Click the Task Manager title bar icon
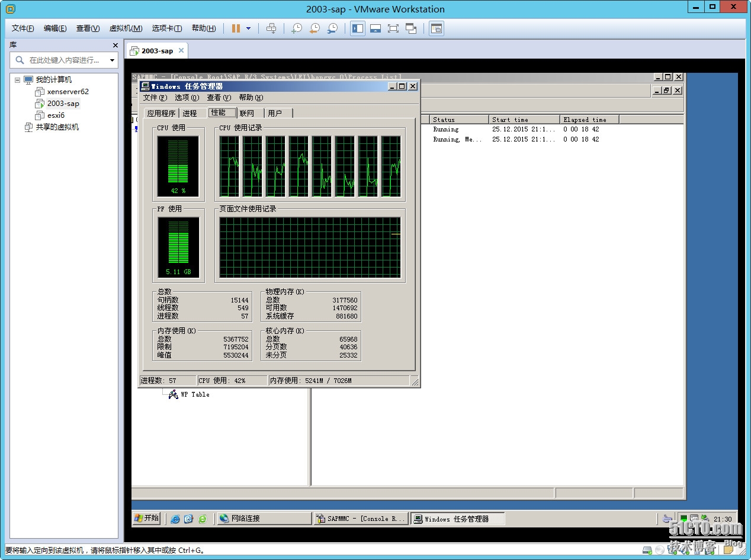 point(145,86)
